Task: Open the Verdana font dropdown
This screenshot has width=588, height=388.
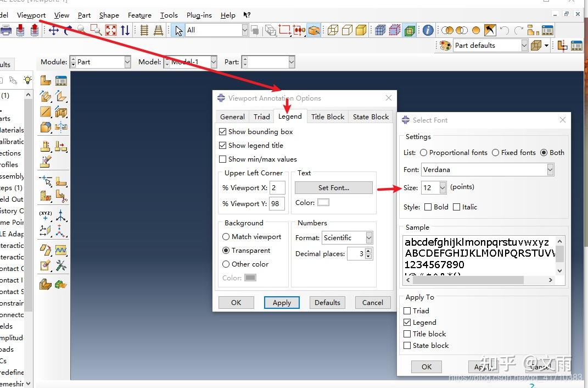Action: click(x=550, y=169)
